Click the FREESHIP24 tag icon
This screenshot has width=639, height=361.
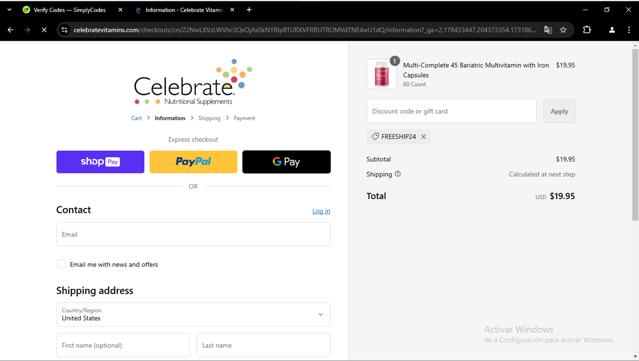tap(375, 136)
